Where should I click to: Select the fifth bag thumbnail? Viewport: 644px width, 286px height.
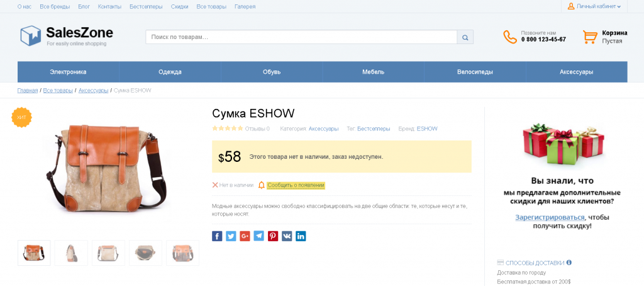coord(183,253)
